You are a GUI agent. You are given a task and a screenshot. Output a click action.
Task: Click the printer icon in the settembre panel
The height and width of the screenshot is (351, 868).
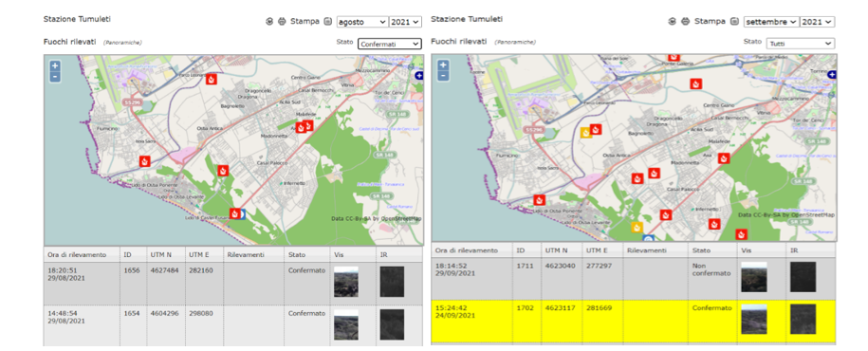[685, 22]
